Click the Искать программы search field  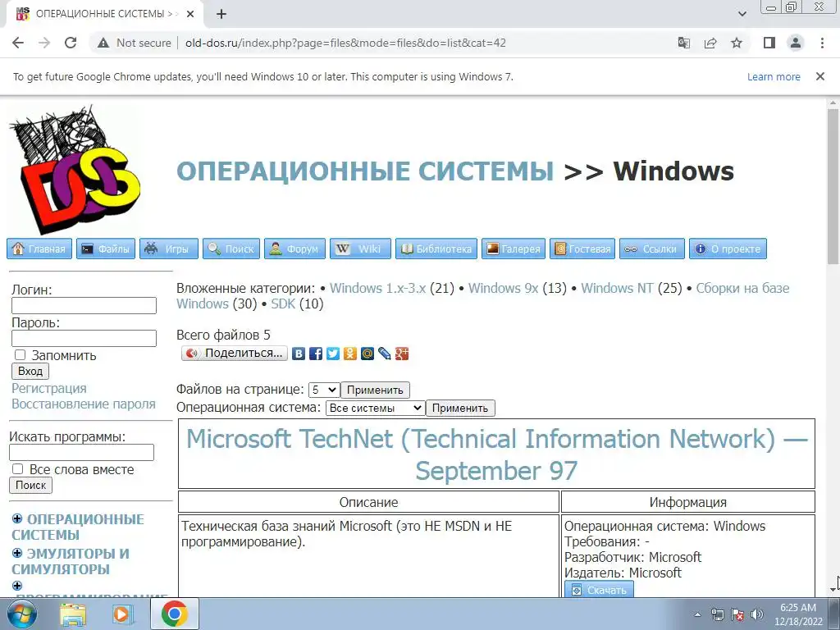point(81,452)
